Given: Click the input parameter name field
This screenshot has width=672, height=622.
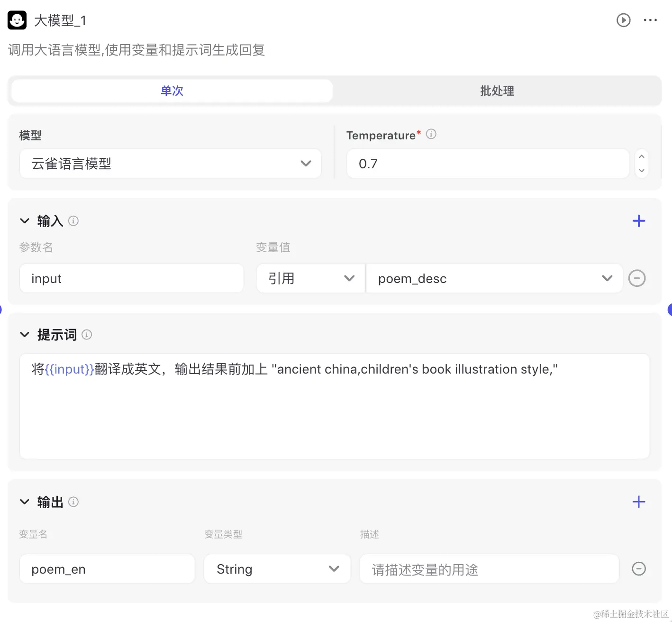Looking at the screenshot, I should pyautogui.click(x=132, y=278).
